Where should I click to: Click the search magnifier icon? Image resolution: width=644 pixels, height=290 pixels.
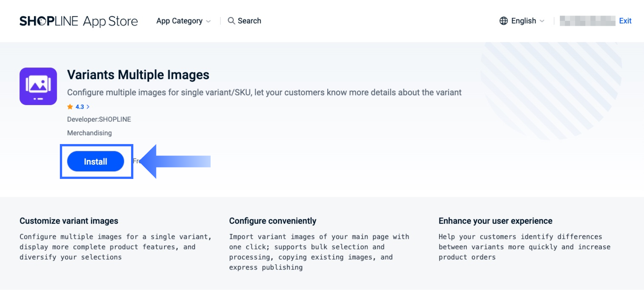click(231, 21)
